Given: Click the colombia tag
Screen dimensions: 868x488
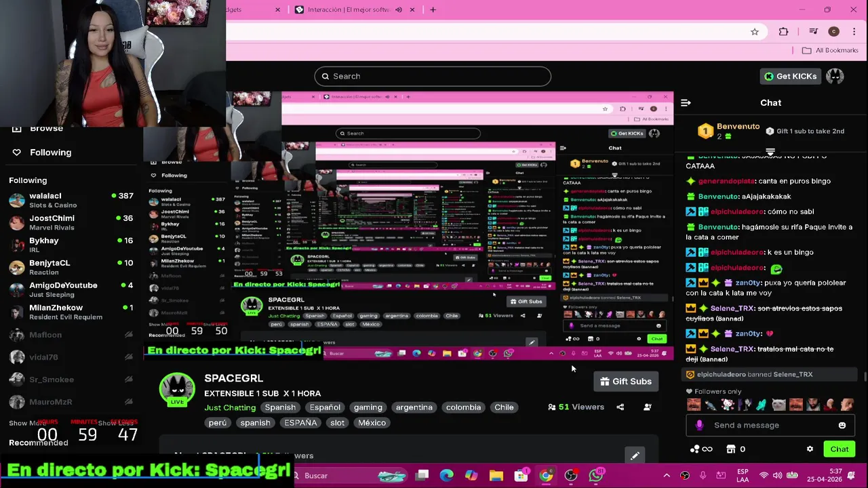Looking at the screenshot, I should (463, 407).
